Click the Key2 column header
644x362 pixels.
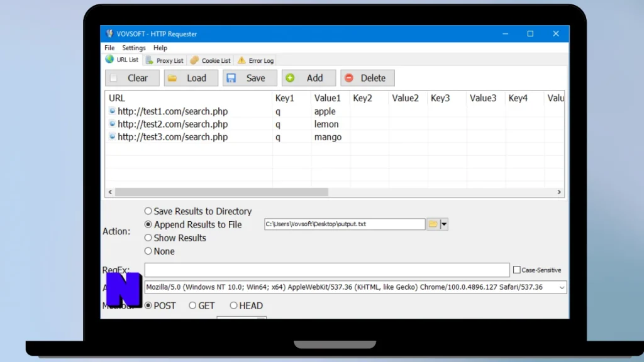click(369, 98)
